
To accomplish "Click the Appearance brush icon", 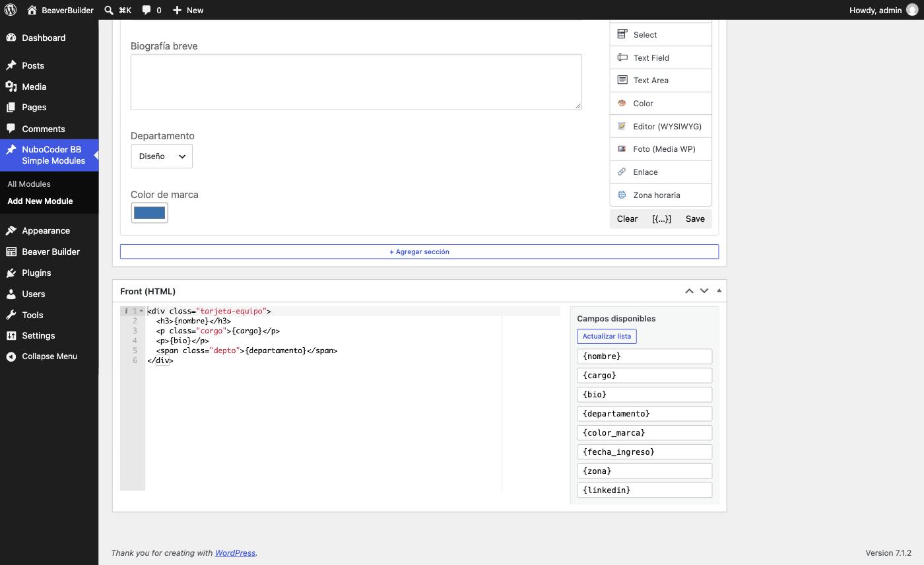I will pyautogui.click(x=11, y=230).
